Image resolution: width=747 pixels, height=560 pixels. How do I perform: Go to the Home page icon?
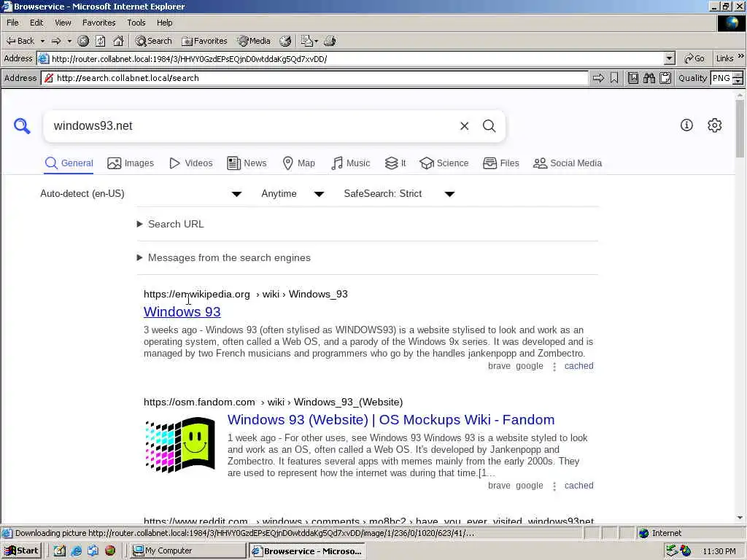pyautogui.click(x=118, y=41)
